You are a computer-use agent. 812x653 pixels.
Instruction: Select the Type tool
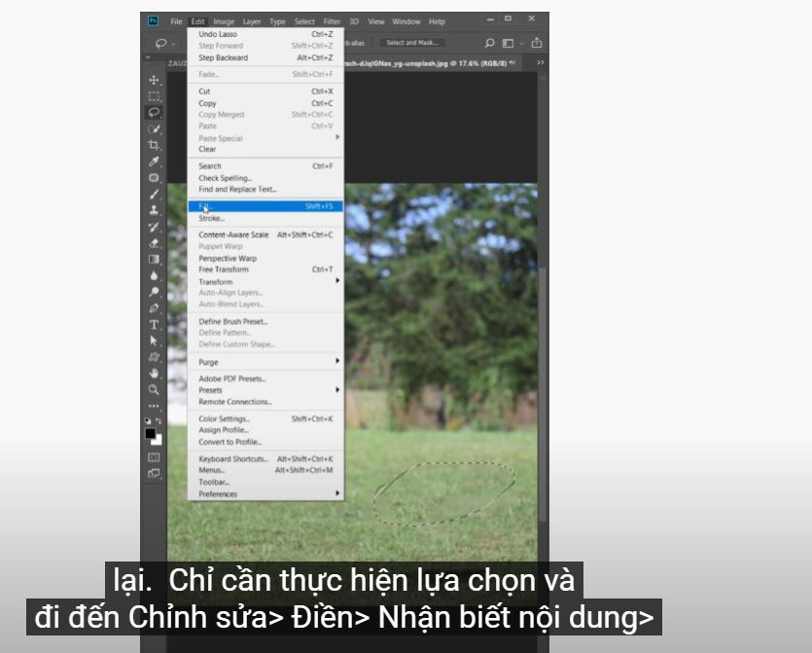point(154,325)
